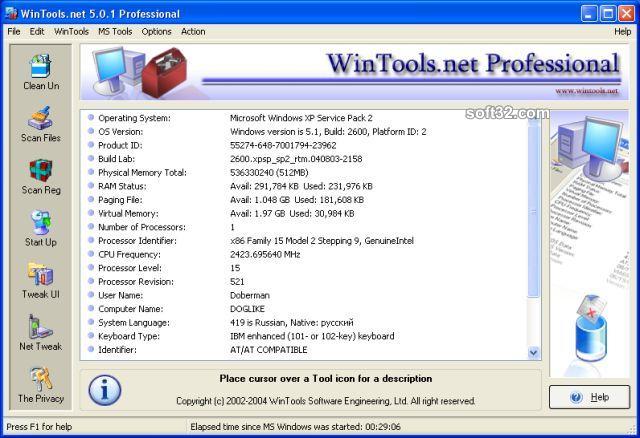
Task: Click CPU Frequency value 2423.695640 MHz
Action: point(265,254)
